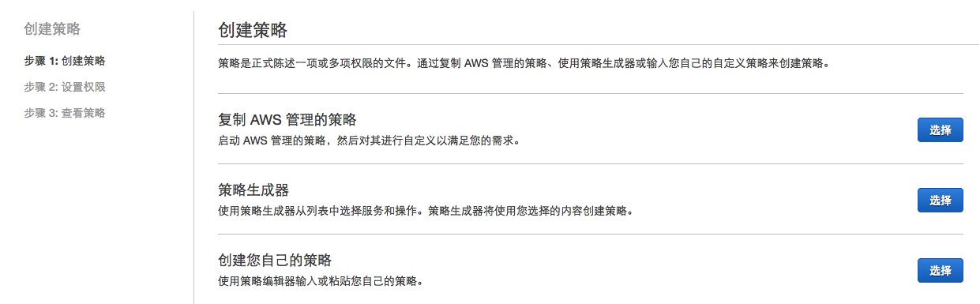Viewport: 980px width, 304px height.
Task: Click the 复制 AWS 管理的策略 heading
Action: coord(287,120)
